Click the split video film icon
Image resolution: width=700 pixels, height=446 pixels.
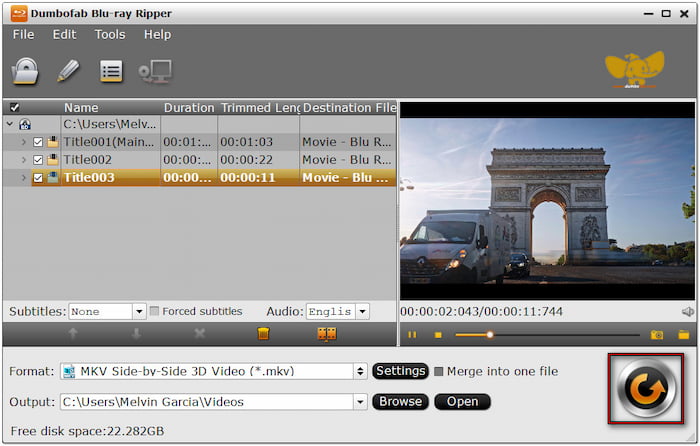tap(327, 334)
